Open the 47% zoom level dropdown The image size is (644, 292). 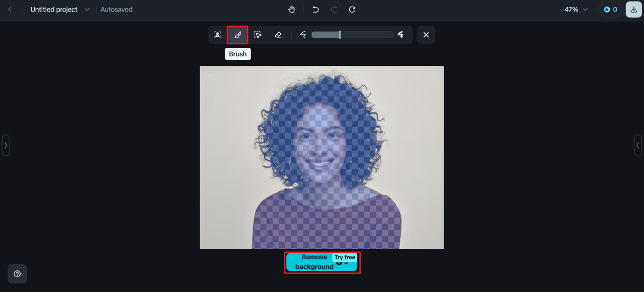pyautogui.click(x=576, y=10)
